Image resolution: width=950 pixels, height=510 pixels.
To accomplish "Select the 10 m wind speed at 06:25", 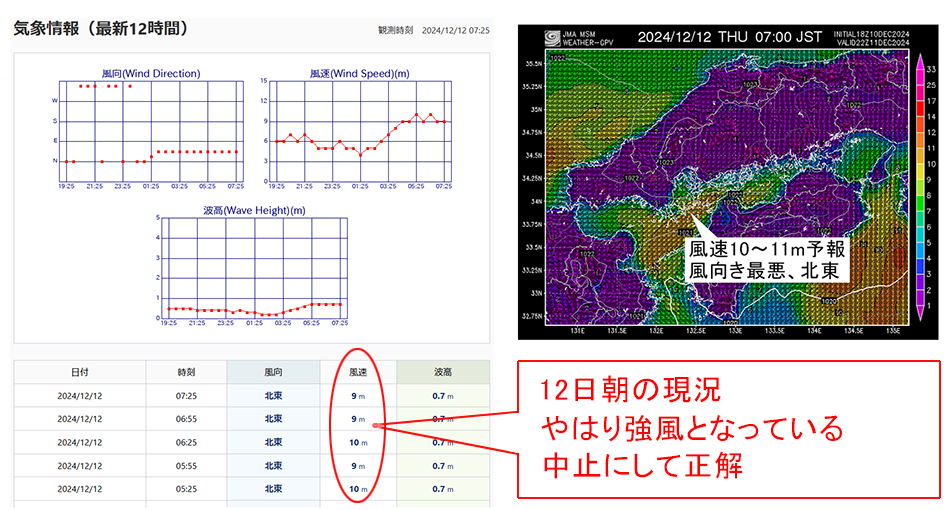I will 358,442.
